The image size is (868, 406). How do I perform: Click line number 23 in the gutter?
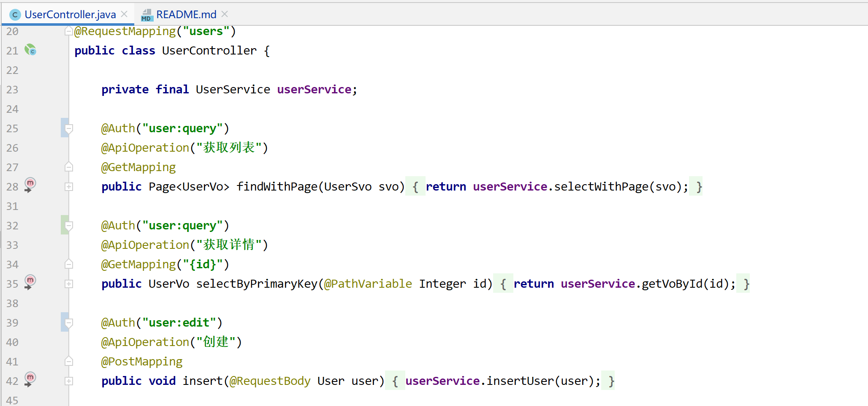click(12, 90)
